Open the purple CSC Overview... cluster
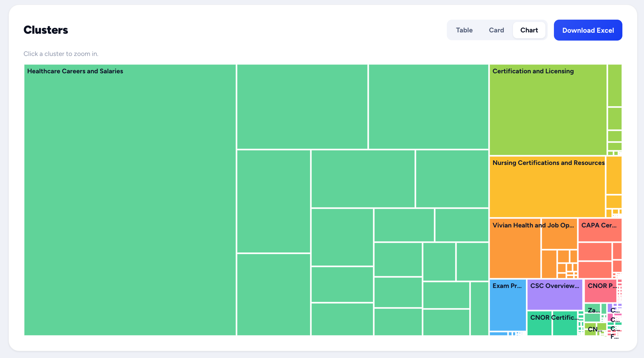 [x=555, y=295]
